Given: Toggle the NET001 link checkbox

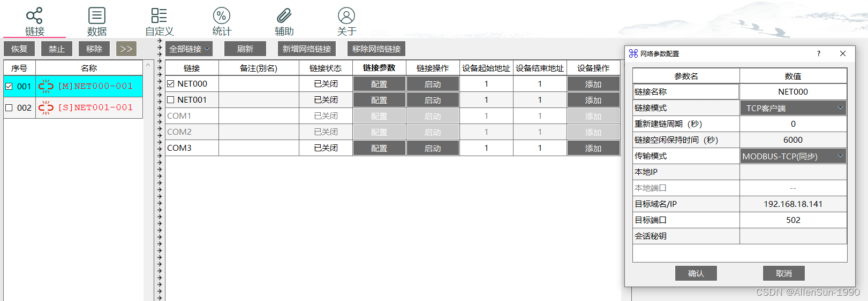Looking at the screenshot, I should 171,100.
